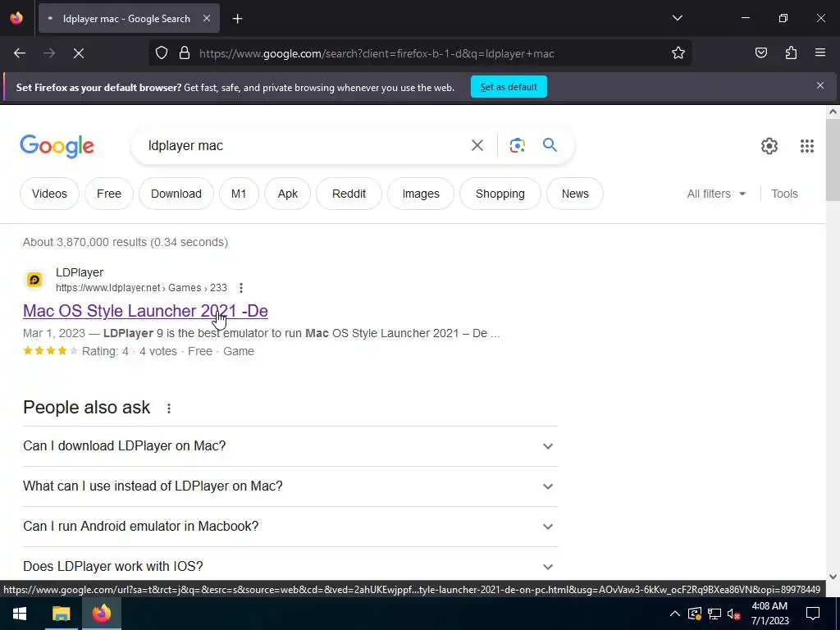Go back to the previous page
Screen dimensions: 840x630
click(x=20, y=53)
